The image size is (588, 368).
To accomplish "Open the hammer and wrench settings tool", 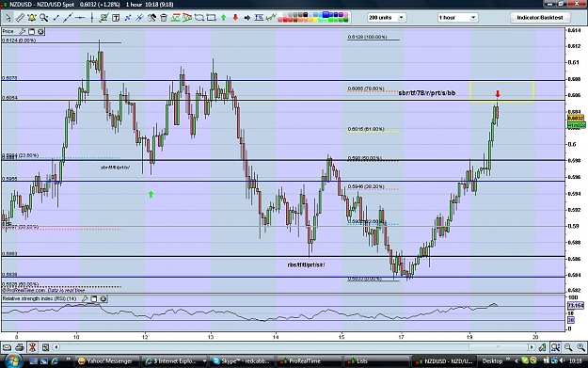I will click(x=151, y=18).
